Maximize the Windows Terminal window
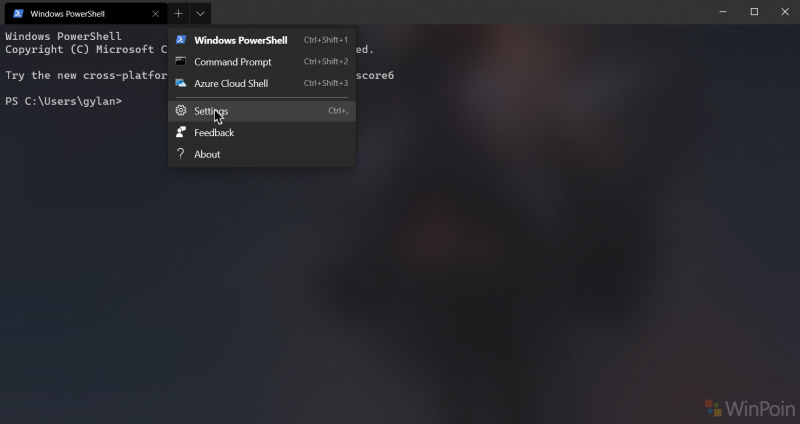Screen dimensions: 800x424 pyautogui.click(x=754, y=12)
